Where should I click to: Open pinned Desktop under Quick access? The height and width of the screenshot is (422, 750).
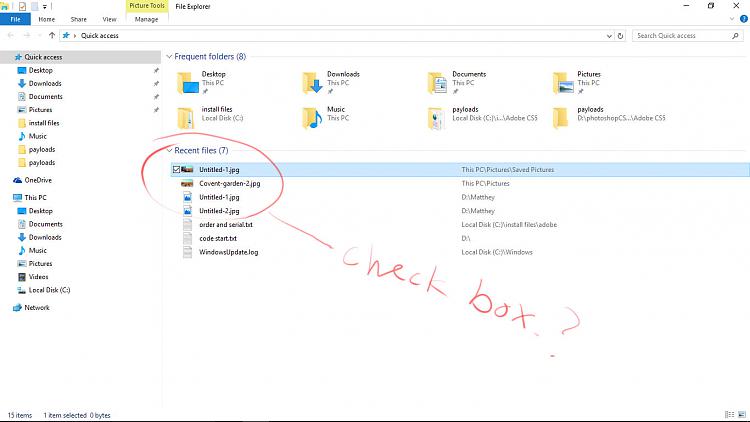tap(41, 70)
